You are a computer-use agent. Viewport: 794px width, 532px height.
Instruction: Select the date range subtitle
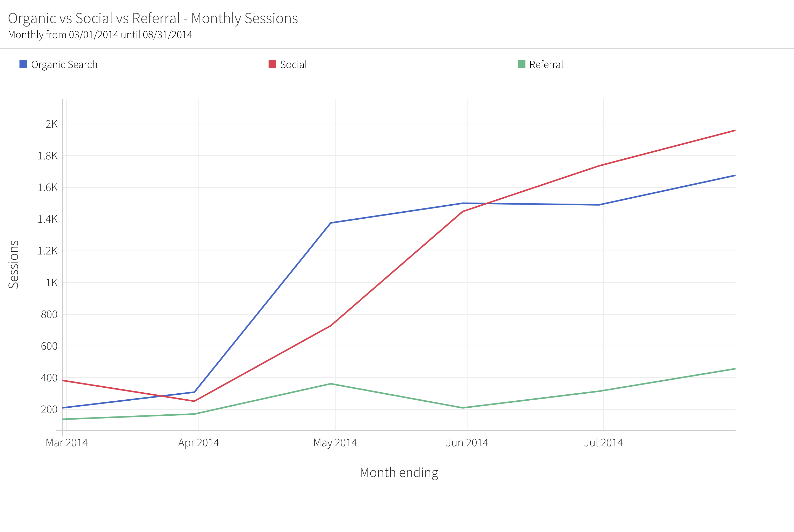pyautogui.click(x=100, y=35)
